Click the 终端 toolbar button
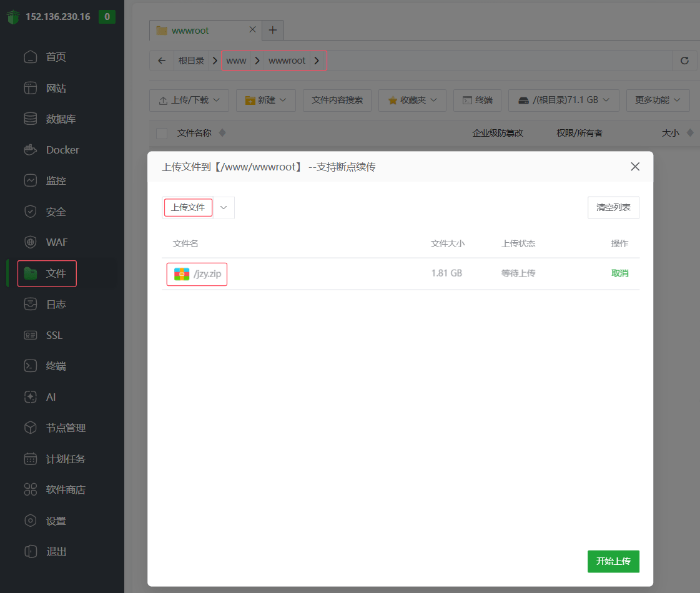The width and height of the screenshot is (700, 593). point(477,100)
